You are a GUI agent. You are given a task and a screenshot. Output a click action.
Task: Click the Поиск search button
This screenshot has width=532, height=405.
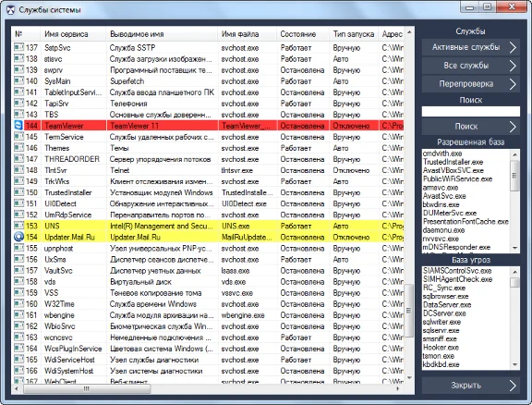point(471,127)
